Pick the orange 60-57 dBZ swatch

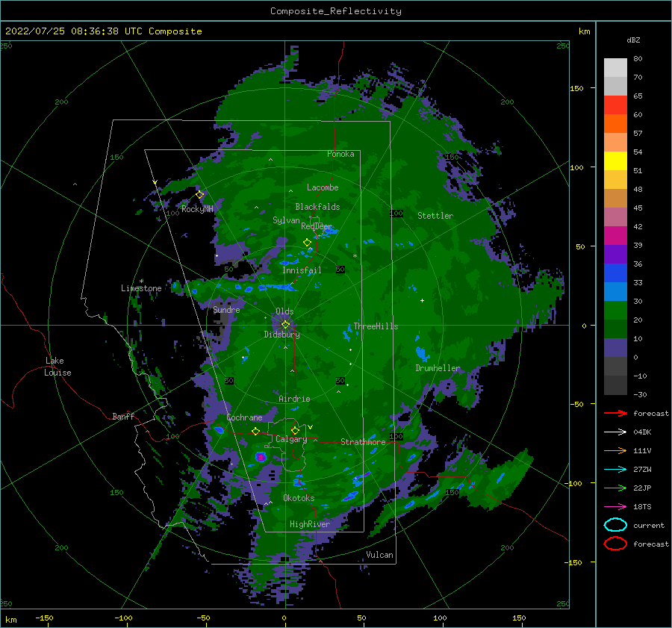pyautogui.click(x=615, y=124)
